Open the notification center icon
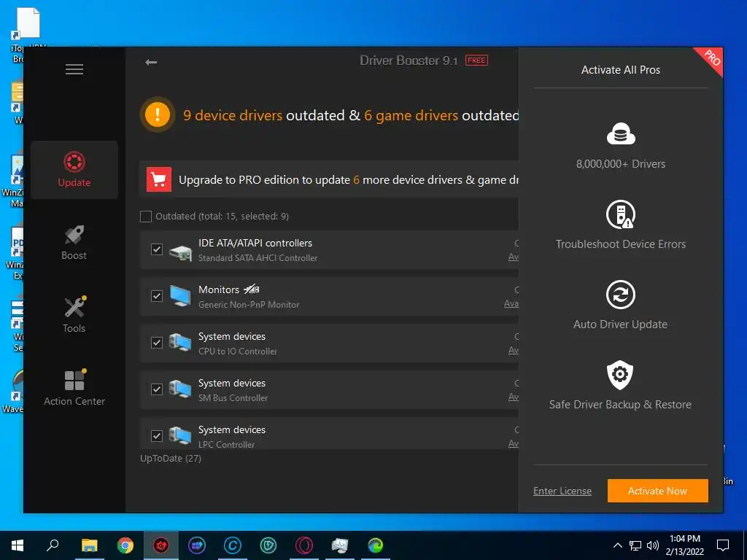Screen dimensions: 747x560 click(723, 545)
